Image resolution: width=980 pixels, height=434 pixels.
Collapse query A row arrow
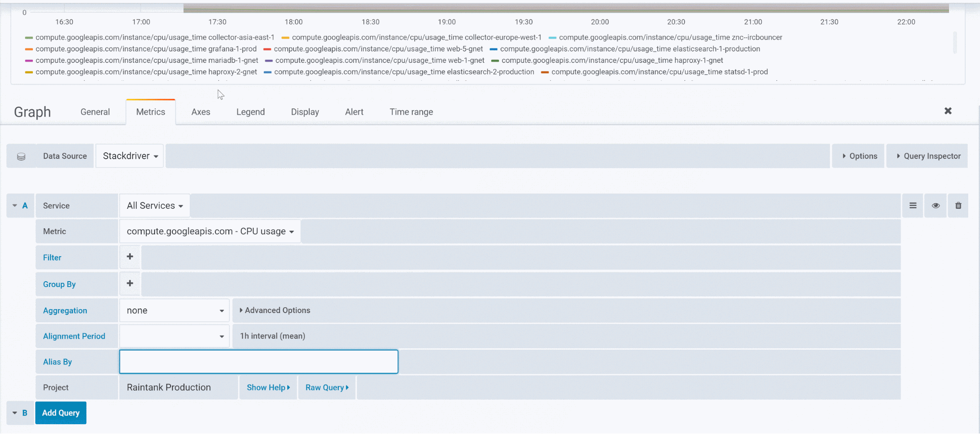click(x=15, y=206)
